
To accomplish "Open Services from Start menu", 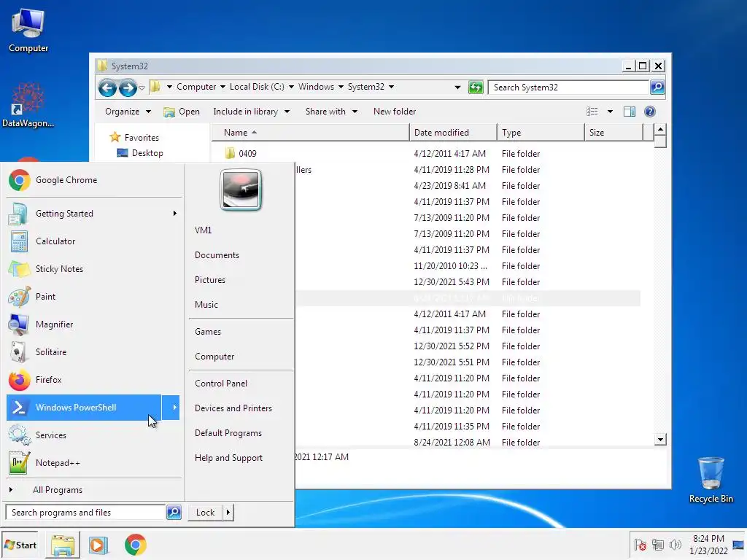I will [94, 435].
